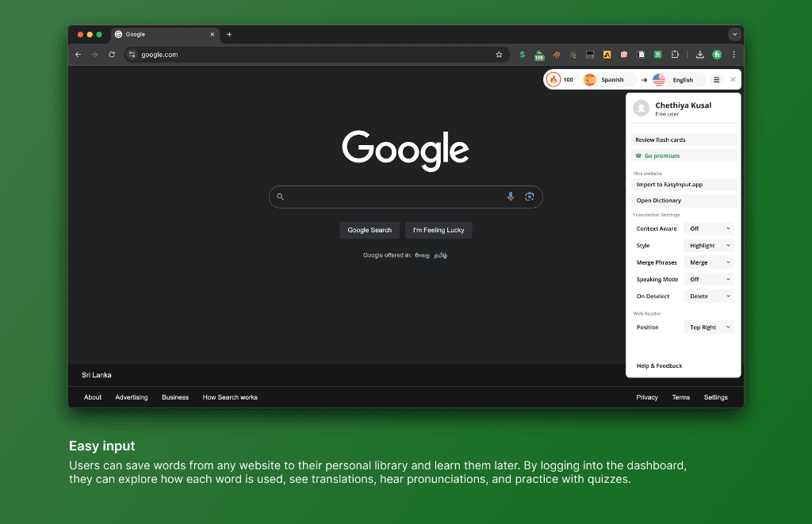
Task: Bookmark this page with the star icon
Action: click(499, 55)
